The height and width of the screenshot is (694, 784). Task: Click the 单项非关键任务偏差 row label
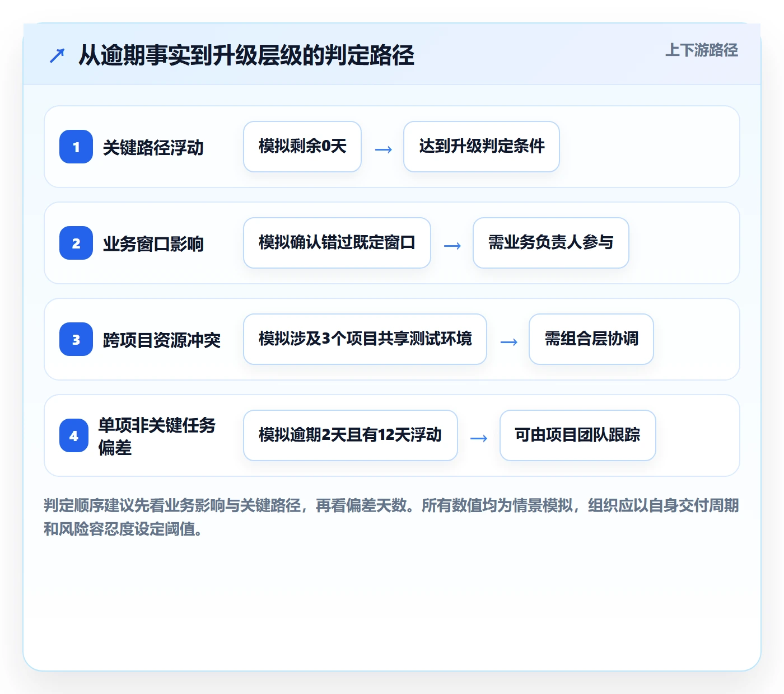157,436
